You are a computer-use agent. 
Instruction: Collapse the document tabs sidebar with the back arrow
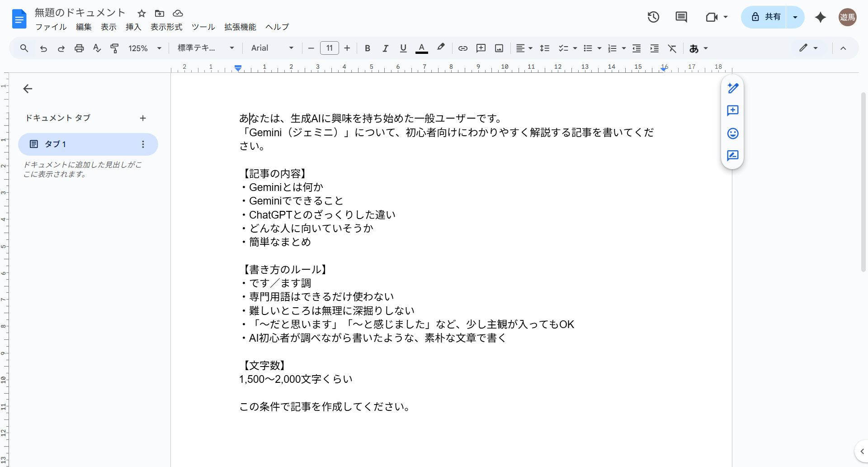(x=28, y=89)
